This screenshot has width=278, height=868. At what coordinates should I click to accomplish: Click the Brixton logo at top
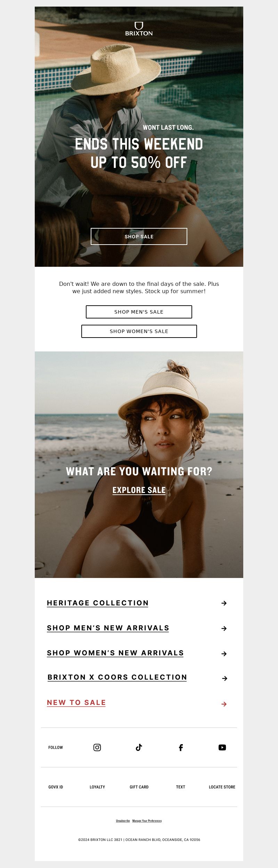[139, 29]
